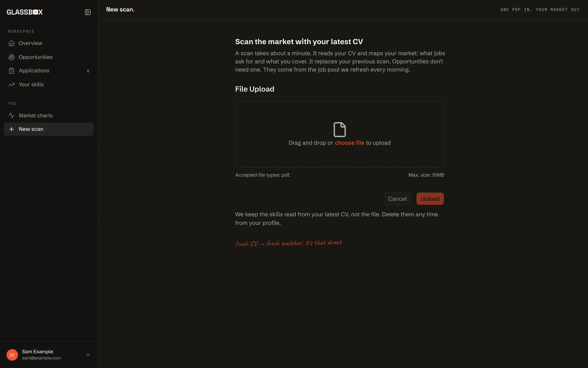Click the Cancel button

point(397,199)
